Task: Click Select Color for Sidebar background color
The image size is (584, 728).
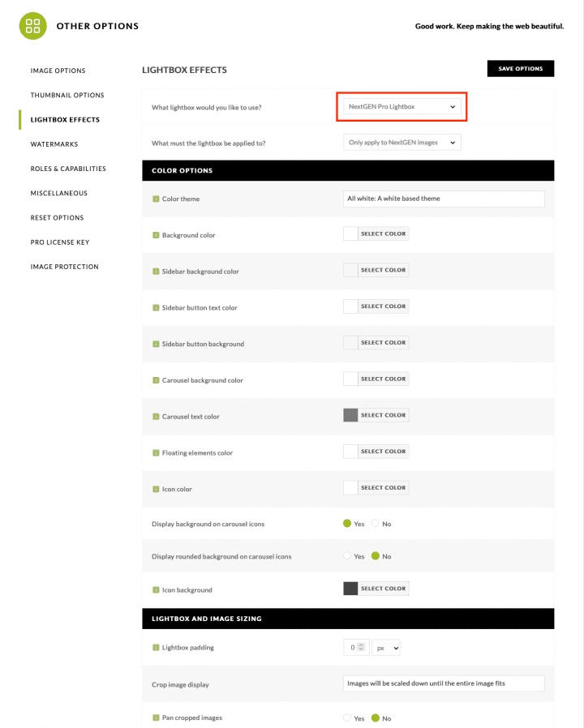Action: tap(384, 270)
